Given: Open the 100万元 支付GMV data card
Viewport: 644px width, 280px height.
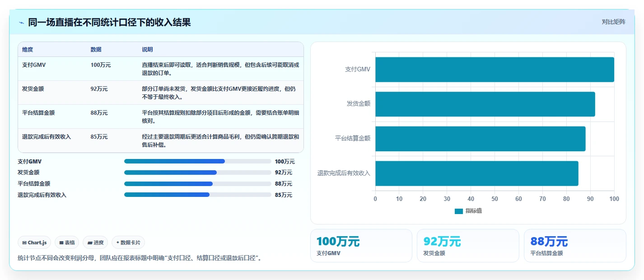Looking at the screenshot, I should (361, 246).
